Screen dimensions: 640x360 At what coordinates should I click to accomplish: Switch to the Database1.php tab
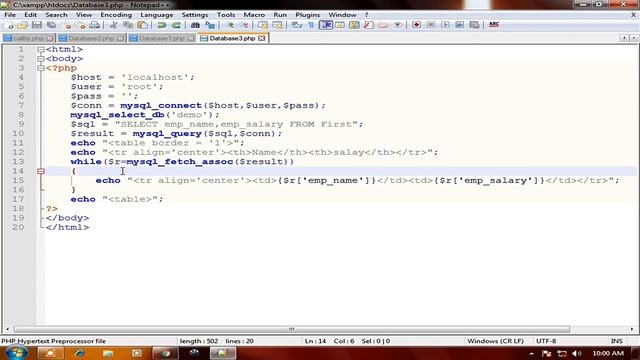coord(162,38)
